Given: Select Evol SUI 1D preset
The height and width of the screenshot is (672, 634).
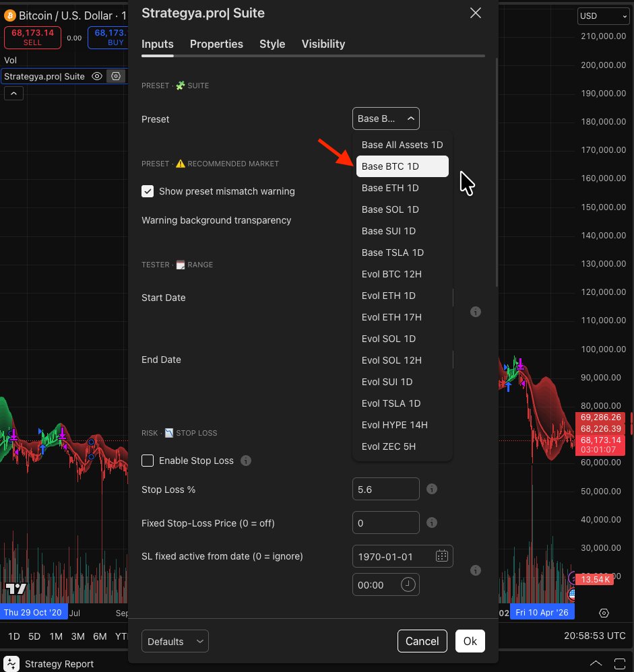Looking at the screenshot, I should tap(402, 382).
